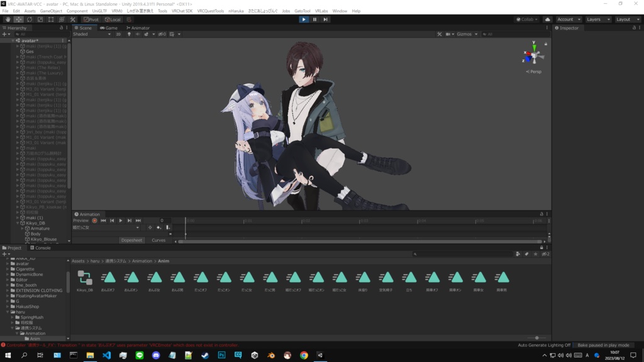
Task: Select the Move tool
Action: click(18, 19)
